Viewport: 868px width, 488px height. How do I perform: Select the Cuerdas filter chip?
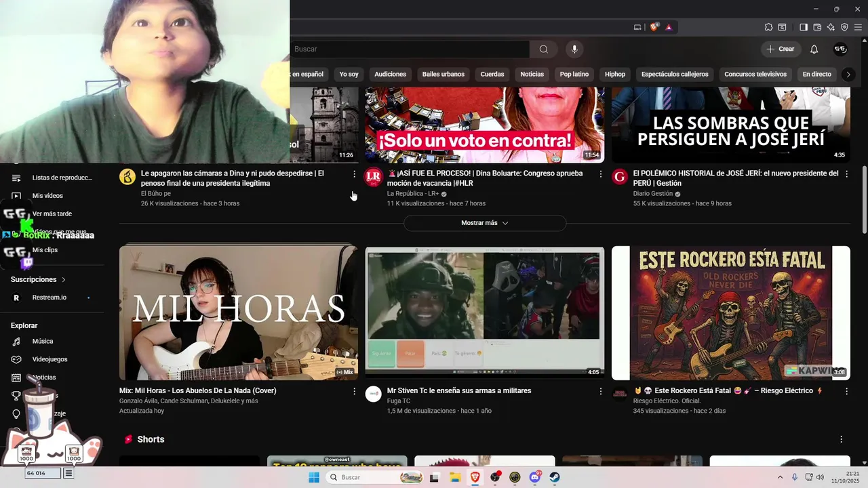click(492, 74)
